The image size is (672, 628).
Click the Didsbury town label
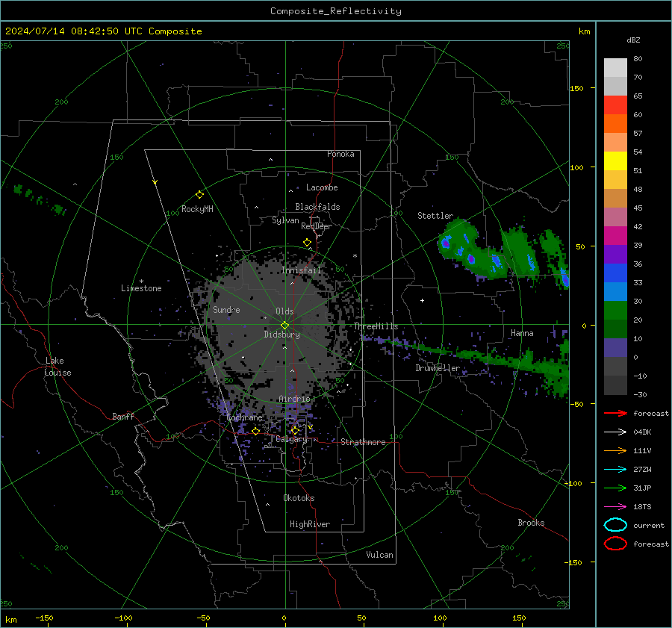[281, 335]
